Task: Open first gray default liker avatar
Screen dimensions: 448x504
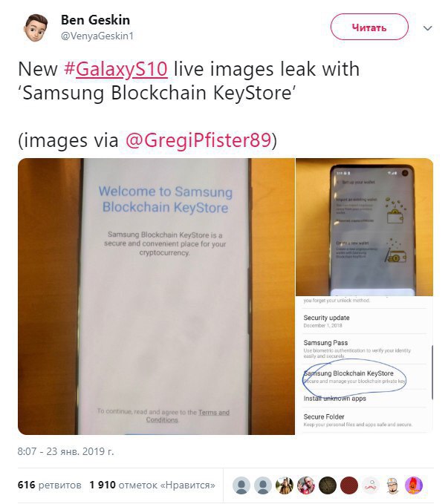Action: tap(241, 485)
